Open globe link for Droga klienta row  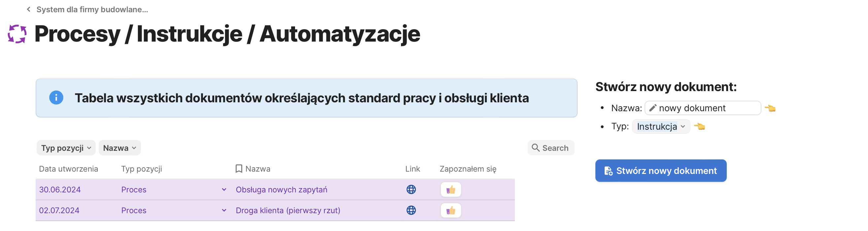pyautogui.click(x=411, y=211)
